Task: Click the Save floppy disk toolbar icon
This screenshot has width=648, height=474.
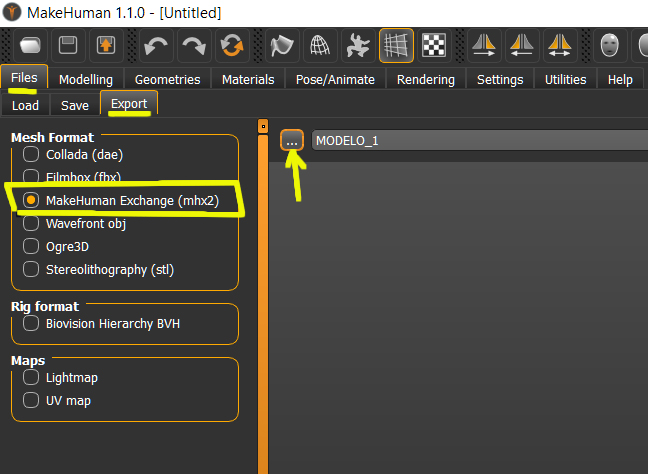Action: click(68, 45)
